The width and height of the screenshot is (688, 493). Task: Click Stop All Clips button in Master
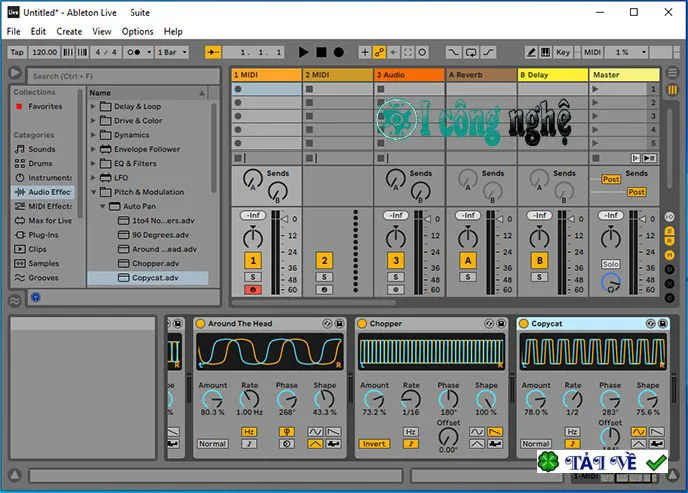[596, 158]
